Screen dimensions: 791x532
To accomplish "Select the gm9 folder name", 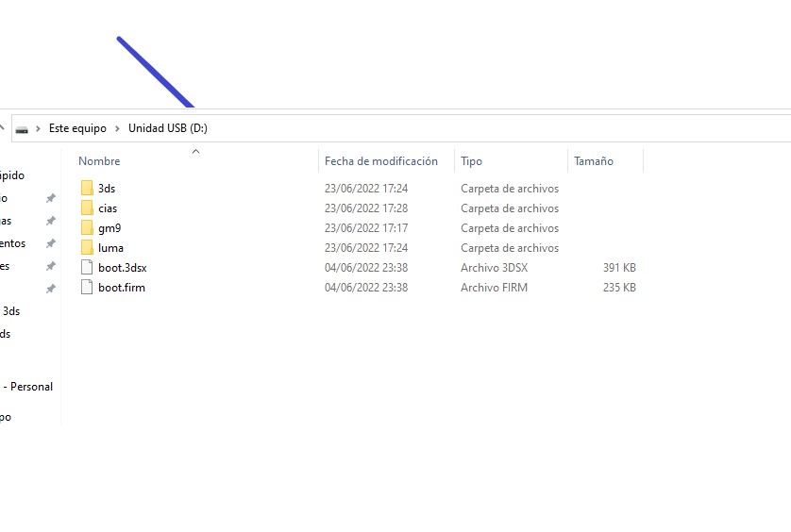I will tap(109, 228).
